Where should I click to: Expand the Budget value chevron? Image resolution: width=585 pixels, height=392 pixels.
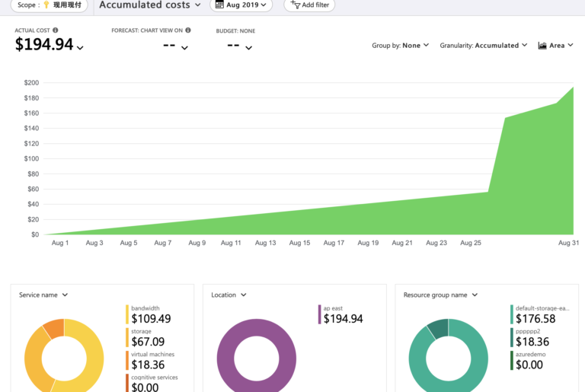tap(249, 48)
